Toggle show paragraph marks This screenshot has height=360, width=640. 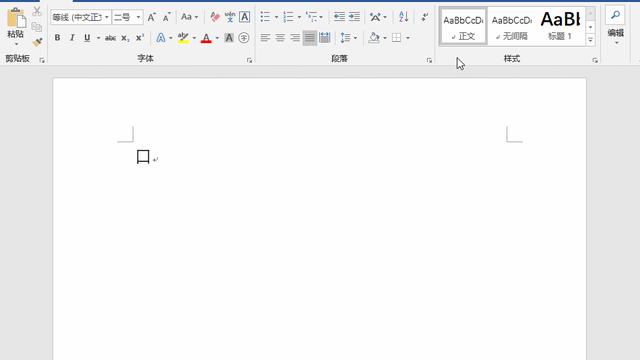coord(424,17)
